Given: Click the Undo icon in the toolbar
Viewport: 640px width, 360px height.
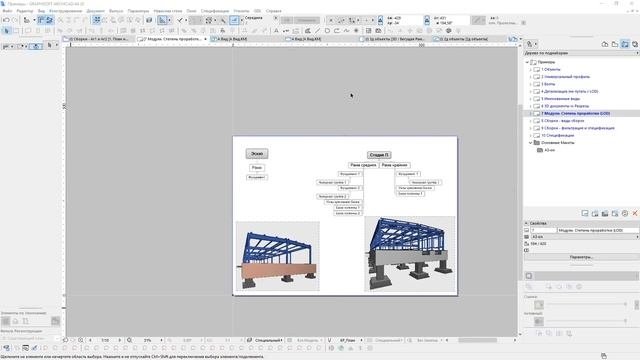Looking at the screenshot, I should (6, 20).
